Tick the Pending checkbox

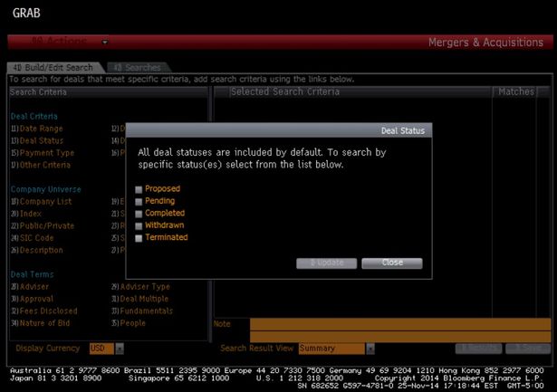[x=139, y=201]
